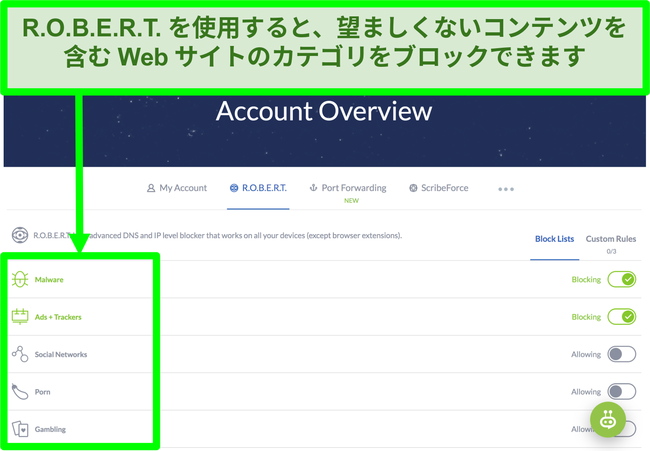This screenshot has height=451, width=650.
Task: Disable the Malware blocking toggle
Action: pyautogui.click(x=622, y=279)
